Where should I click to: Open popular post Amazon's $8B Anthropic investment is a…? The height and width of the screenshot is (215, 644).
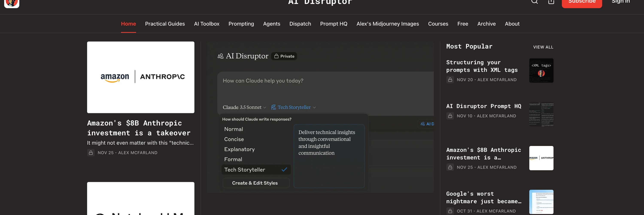[x=483, y=154]
